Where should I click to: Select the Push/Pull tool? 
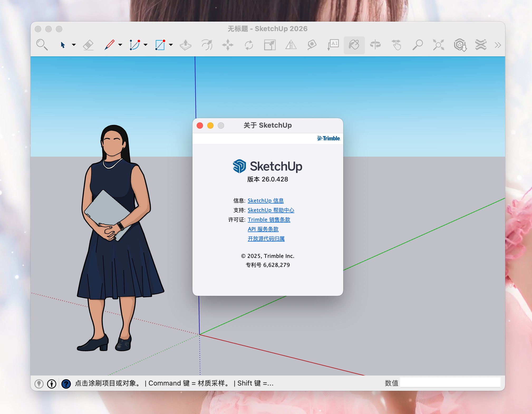click(186, 45)
